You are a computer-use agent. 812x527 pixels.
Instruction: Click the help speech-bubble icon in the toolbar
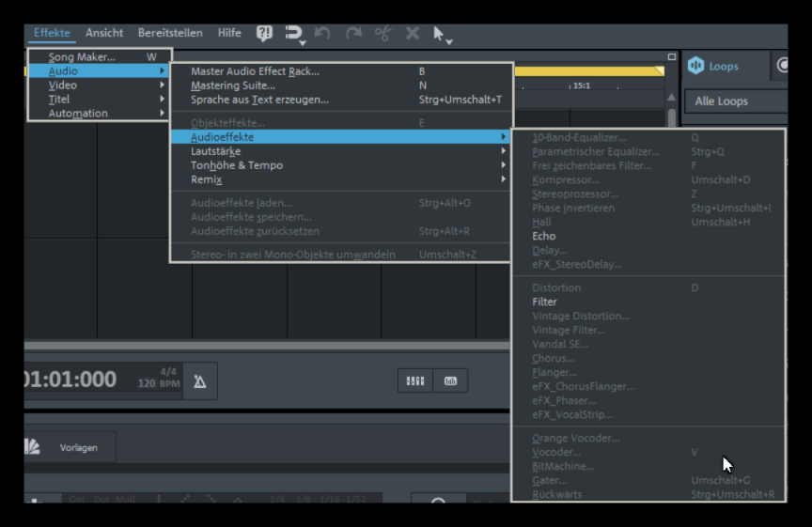click(264, 33)
